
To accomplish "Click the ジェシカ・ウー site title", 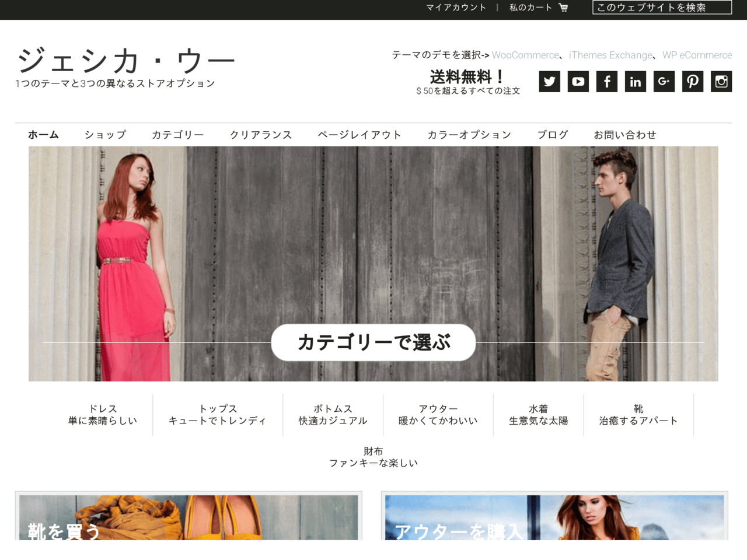I will (125, 60).
